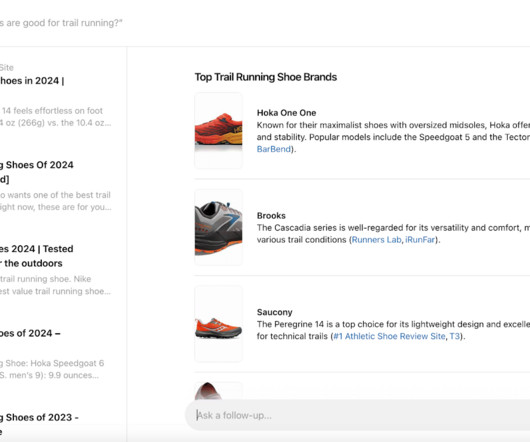Click the snippet 'g Shoe: Hoka Speedgoat 6'
This screenshot has width=530, height=442.
click(x=52, y=363)
